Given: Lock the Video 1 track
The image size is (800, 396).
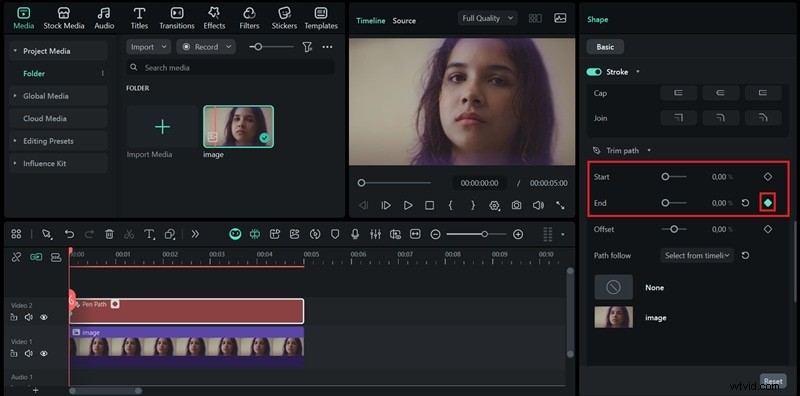Looking at the screenshot, I should pos(14,353).
